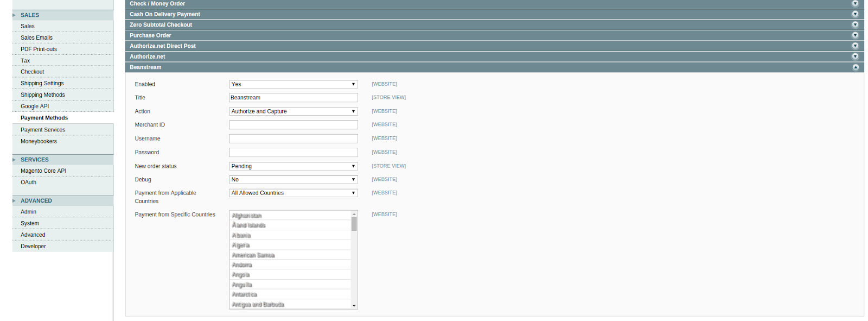
Task: Click the SALES group heading
Action: pyautogui.click(x=30, y=15)
